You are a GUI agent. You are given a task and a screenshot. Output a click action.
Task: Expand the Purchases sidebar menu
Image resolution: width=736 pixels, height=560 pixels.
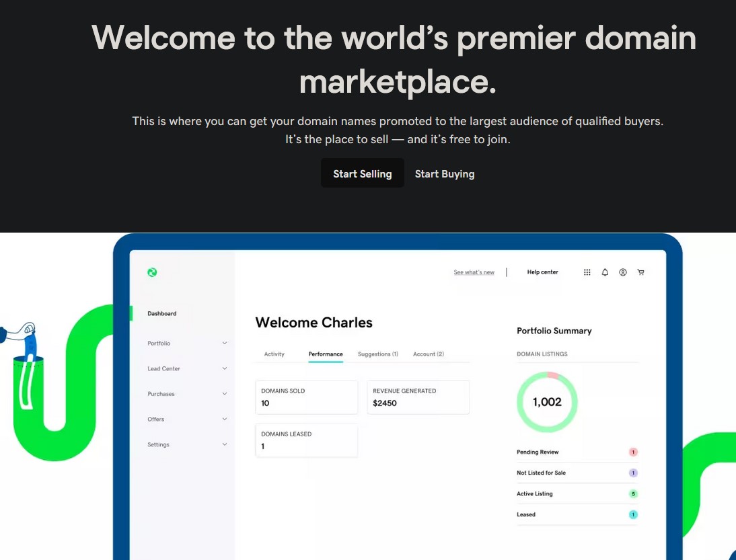[x=225, y=394]
